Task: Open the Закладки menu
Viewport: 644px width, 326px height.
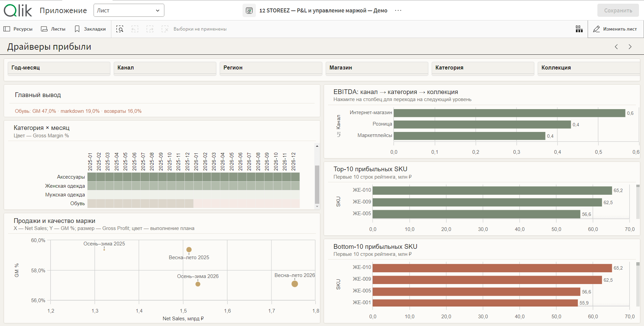Action: tap(90, 29)
